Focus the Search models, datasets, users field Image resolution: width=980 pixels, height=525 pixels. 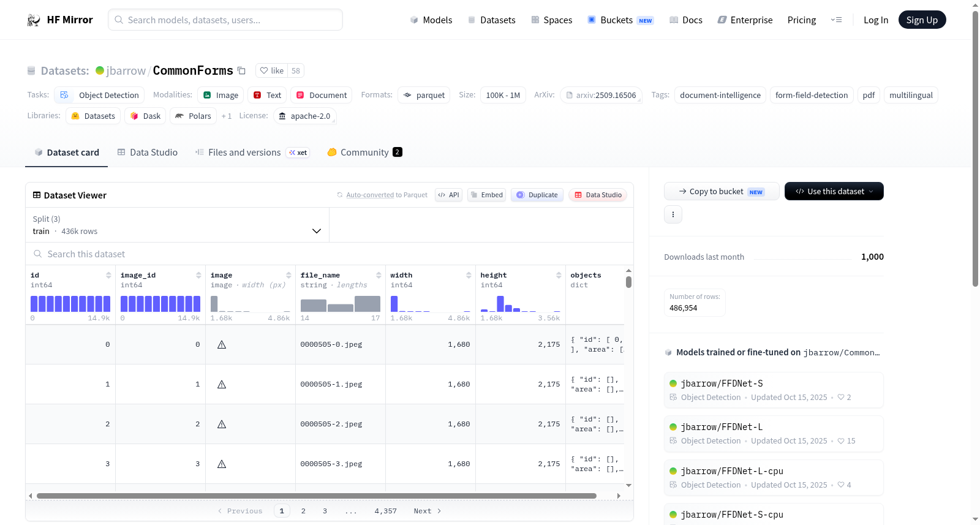[x=225, y=20]
